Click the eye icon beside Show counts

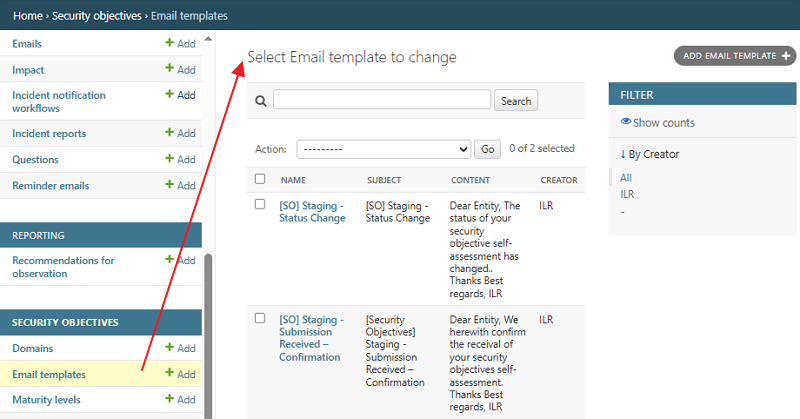[626, 121]
